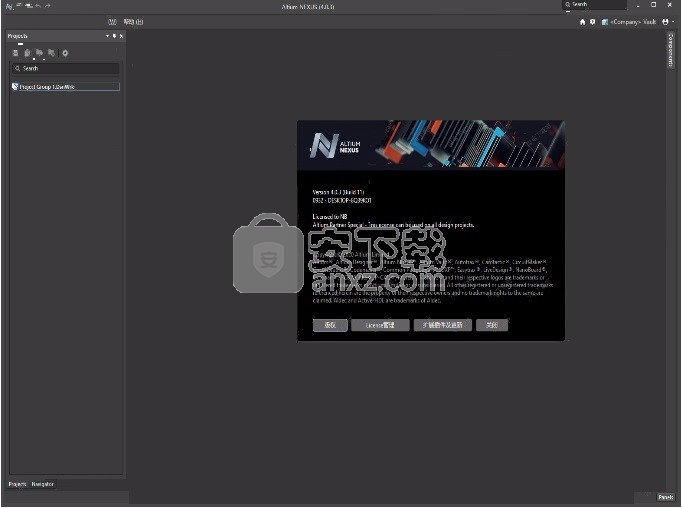
Task: Click the open project icon in title bar
Action: [x=29, y=6]
